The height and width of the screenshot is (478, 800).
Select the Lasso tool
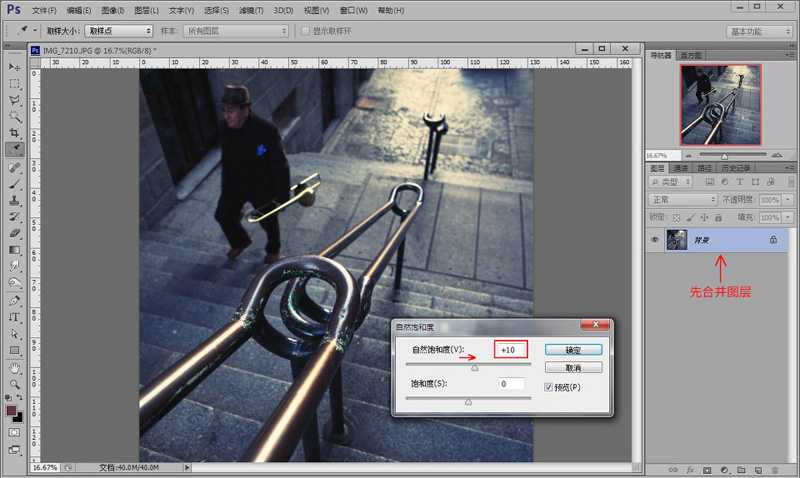(x=15, y=100)
